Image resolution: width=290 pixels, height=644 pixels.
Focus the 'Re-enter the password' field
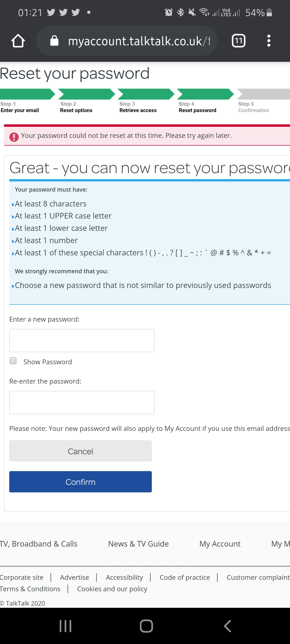[82, 402]
